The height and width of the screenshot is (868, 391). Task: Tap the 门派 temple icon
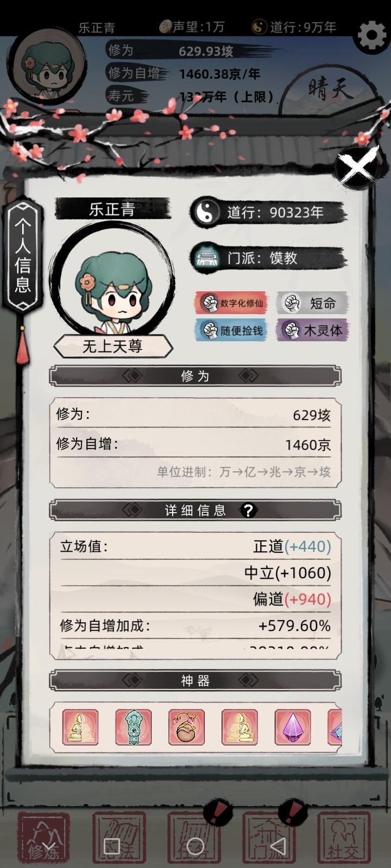206,258
